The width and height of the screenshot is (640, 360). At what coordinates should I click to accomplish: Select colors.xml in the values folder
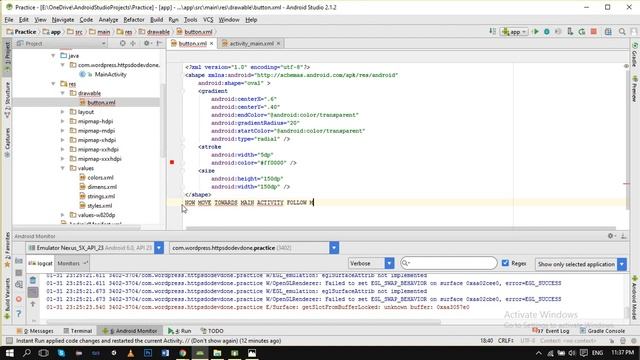100,178
